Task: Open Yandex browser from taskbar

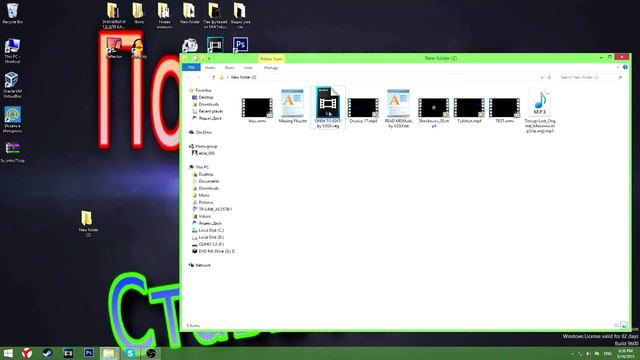Action: point(27,353)
